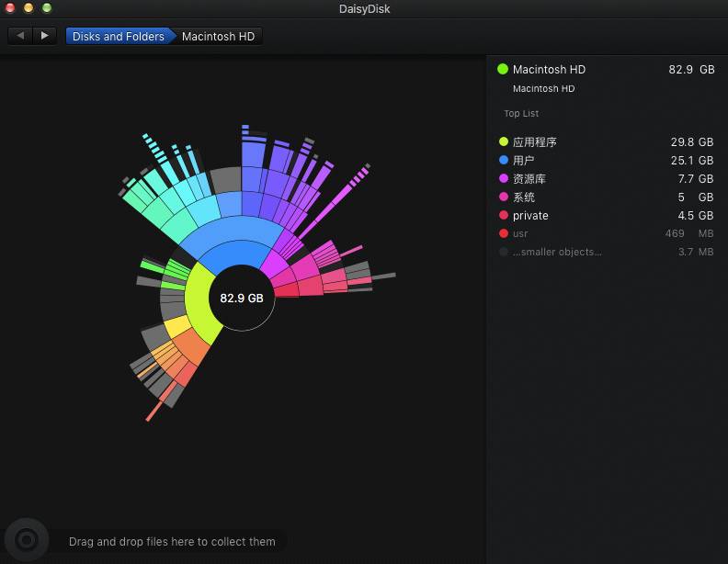The height and width of the screenshot is (564, 728).
Task: Minimize the DaisyDisk window
Action: (x=28, y=8)
